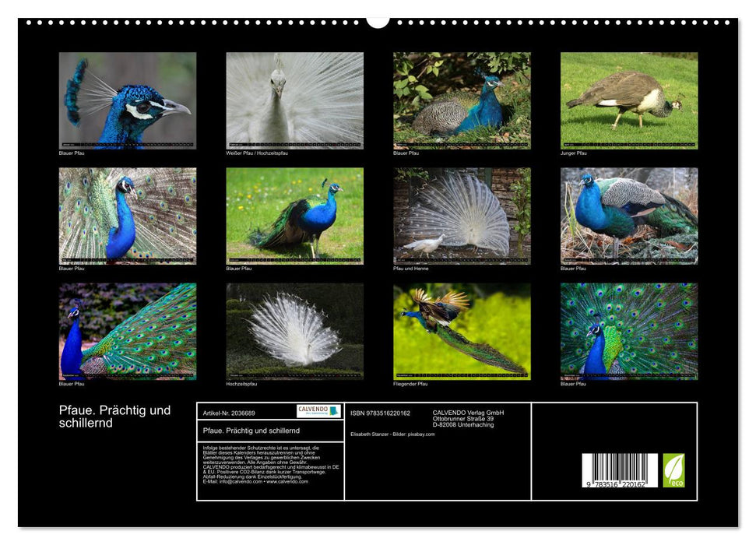Click the Junger Pfau caption label
This screenshot has height=545, width=756.
point(574,153)
